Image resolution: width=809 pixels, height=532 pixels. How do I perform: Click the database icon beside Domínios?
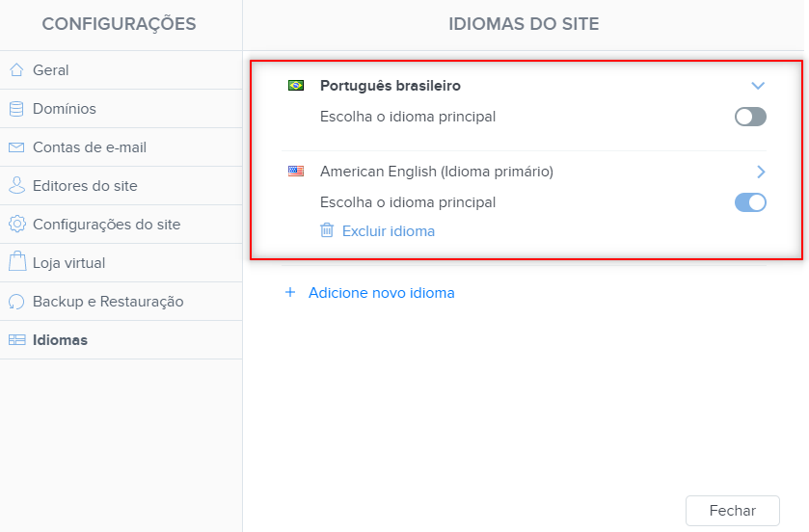coord(16,109)
